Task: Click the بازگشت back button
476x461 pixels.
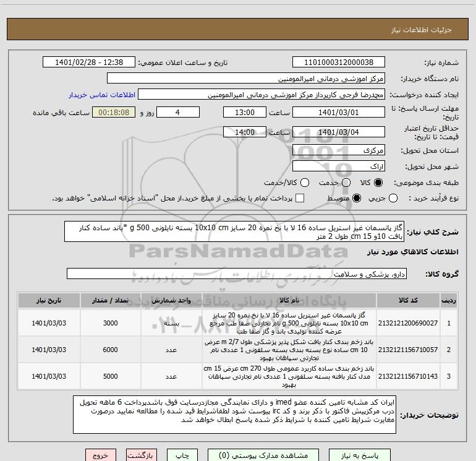Action: pos(142,455)
